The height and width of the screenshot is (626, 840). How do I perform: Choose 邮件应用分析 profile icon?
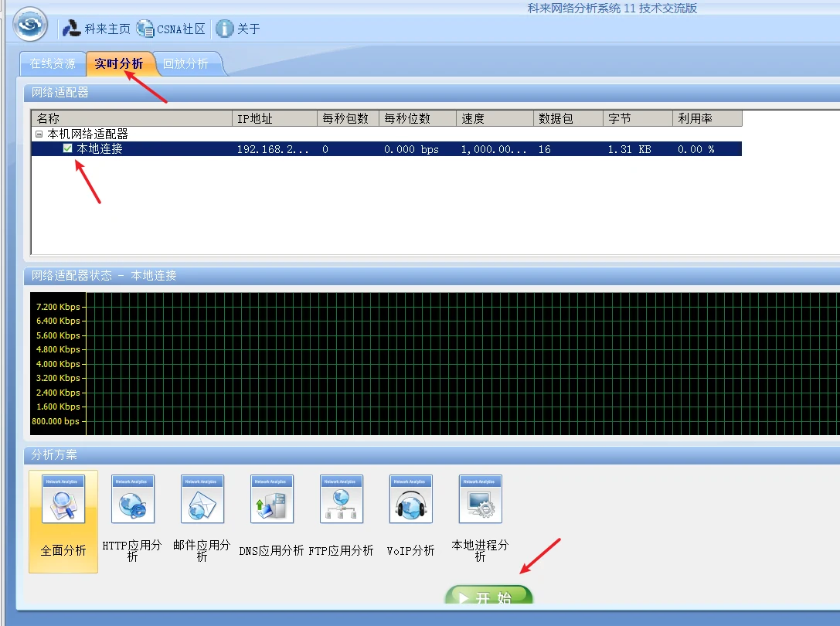202,499
